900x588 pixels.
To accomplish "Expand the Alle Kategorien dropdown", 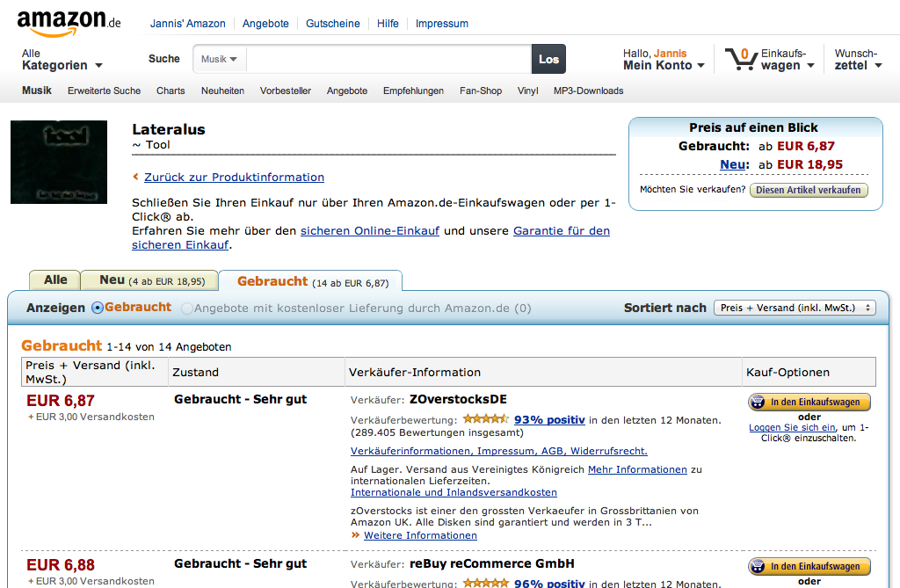I will click(62, 60).
